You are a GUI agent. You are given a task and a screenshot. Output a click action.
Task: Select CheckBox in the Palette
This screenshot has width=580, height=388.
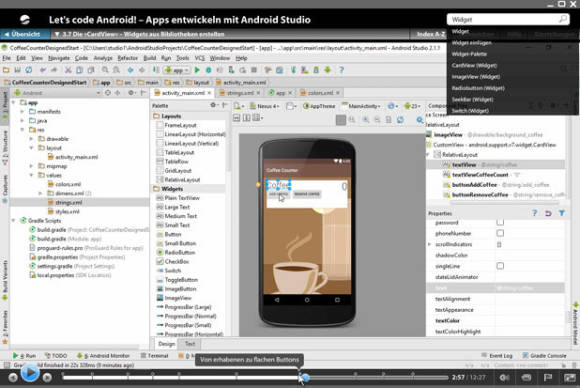[177, 262]
